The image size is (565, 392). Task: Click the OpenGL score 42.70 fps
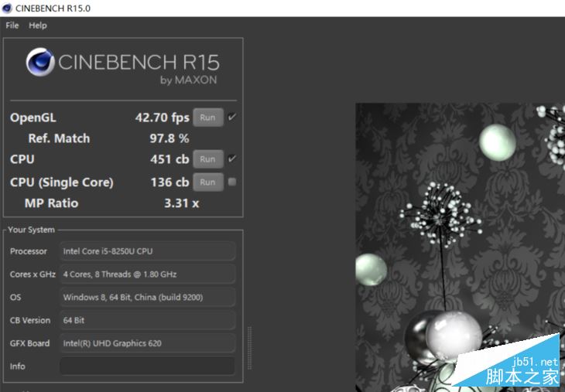tap(163, 118)
